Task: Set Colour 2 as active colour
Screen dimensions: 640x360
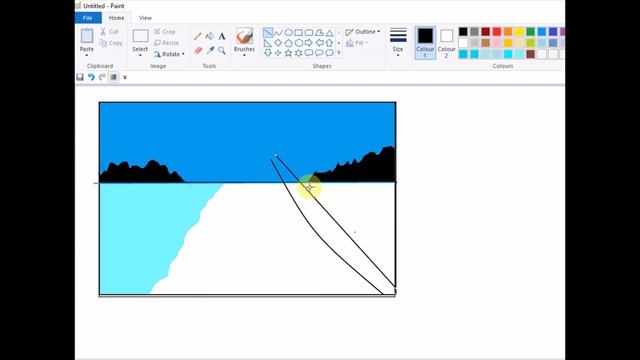Action: [x=447, y=43]
